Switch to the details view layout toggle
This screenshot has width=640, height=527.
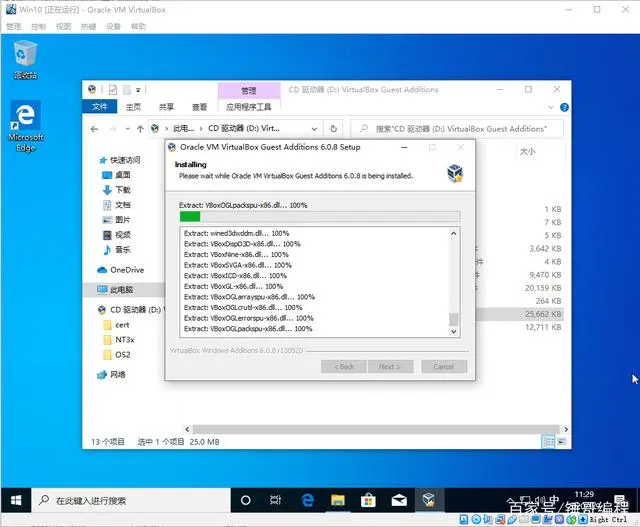(548, 442)
